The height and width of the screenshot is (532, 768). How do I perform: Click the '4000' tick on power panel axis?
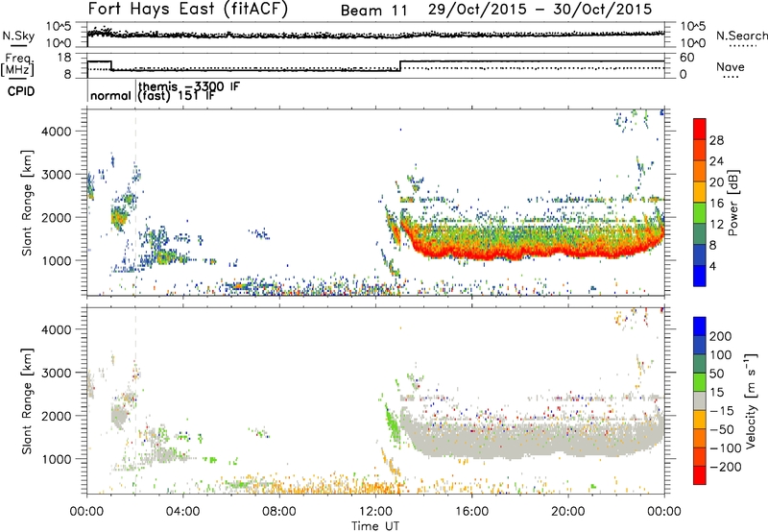tap(57, 132)
